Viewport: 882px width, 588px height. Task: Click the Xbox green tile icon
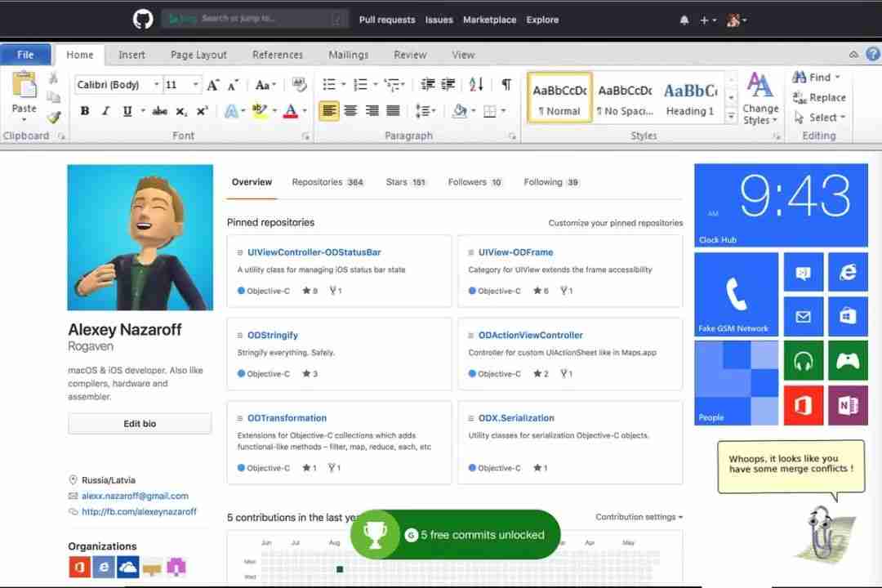pyautogui.click(x=849, y=360)
